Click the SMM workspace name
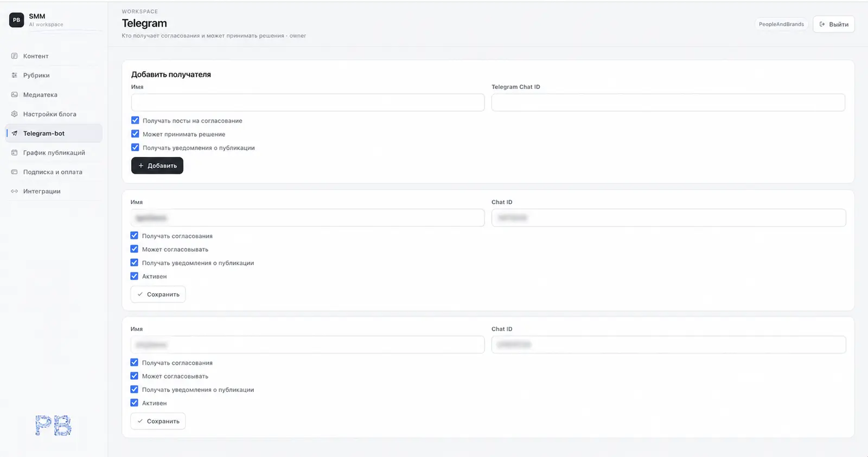Image resolution: width=868 pixels, height=457 pixels. [37, 16]
